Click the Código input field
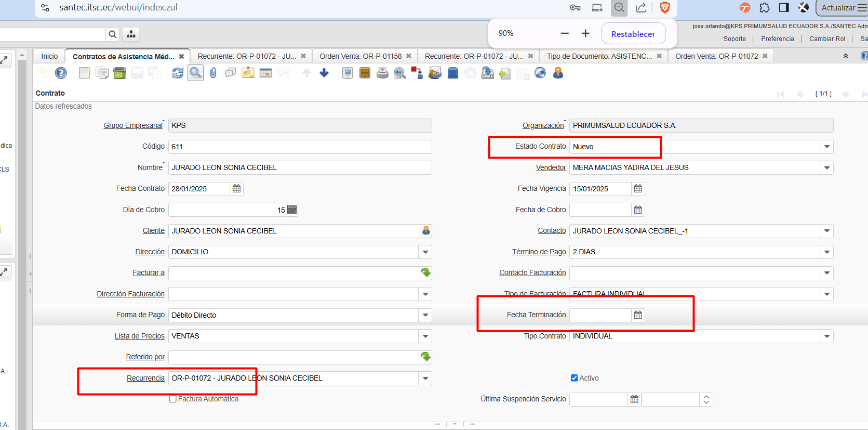This screenshot has height=430, width=868. tap(300, 147)
